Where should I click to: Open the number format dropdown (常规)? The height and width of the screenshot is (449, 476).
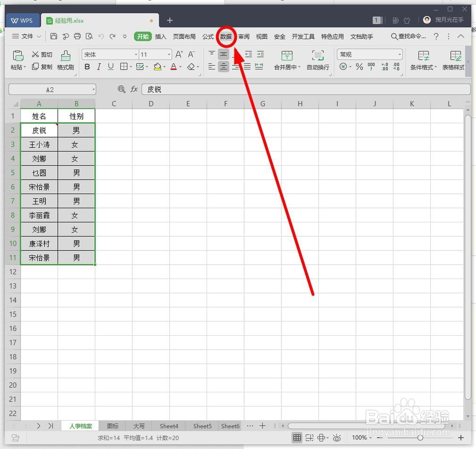[399, 55]
